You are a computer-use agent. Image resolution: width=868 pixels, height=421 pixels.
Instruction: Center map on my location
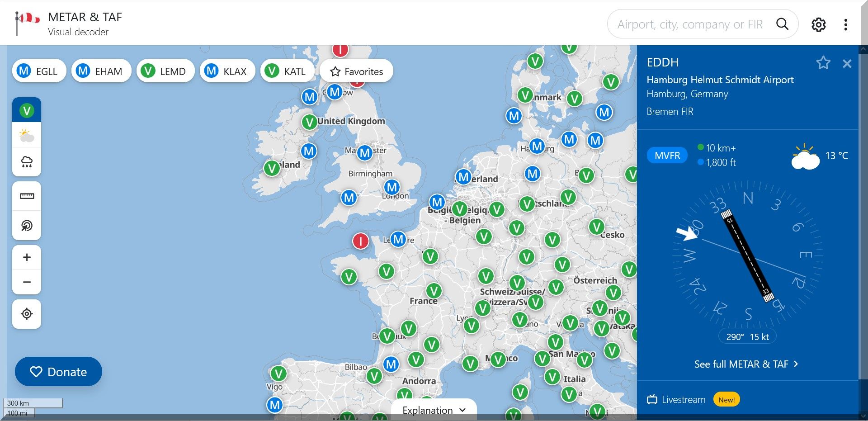(x=27, y=314)
